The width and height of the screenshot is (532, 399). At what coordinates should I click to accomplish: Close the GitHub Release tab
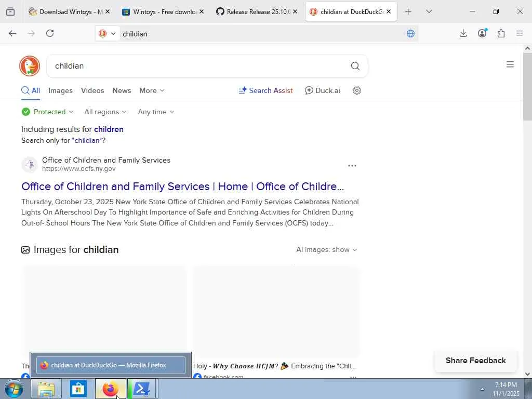point(295,11)
